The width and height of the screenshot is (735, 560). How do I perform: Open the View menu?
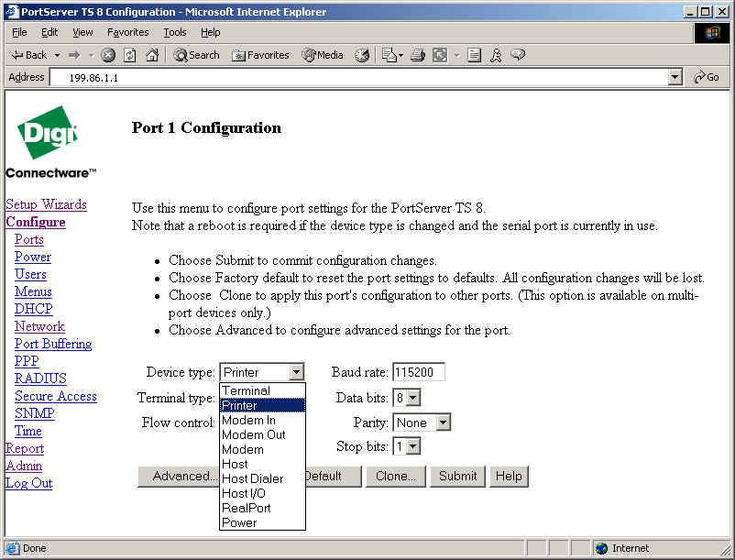point(82,32)
